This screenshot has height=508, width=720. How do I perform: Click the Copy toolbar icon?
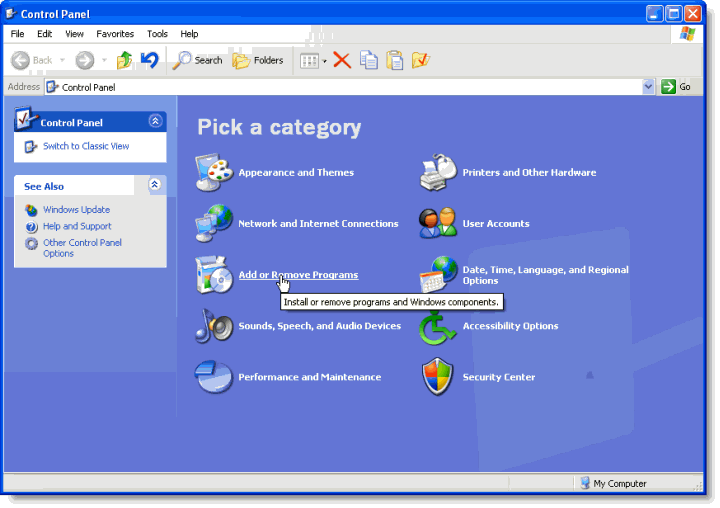pyautogui.click(x=369, y=60)
